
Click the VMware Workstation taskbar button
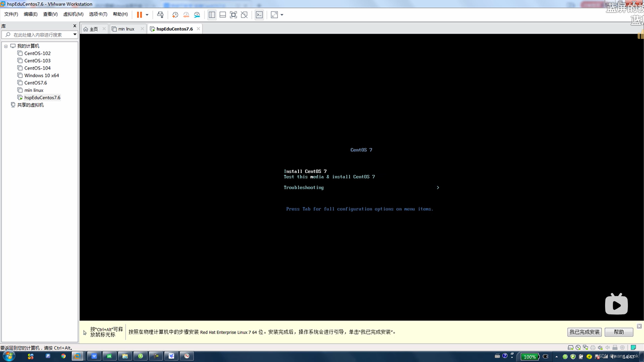point(77,356)
